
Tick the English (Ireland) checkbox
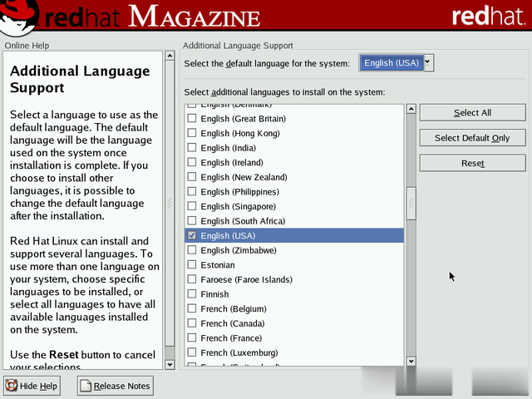pyautogui.click(x=192, y=162)
